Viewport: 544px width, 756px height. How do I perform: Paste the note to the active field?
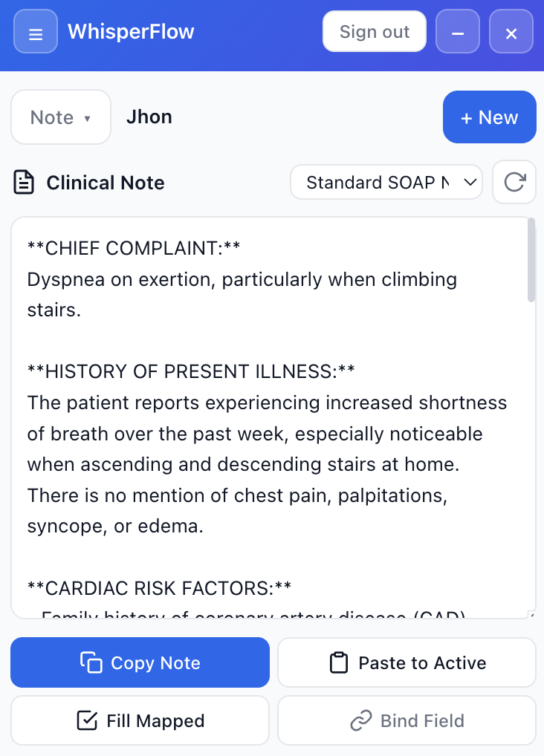tap(406, 662)
